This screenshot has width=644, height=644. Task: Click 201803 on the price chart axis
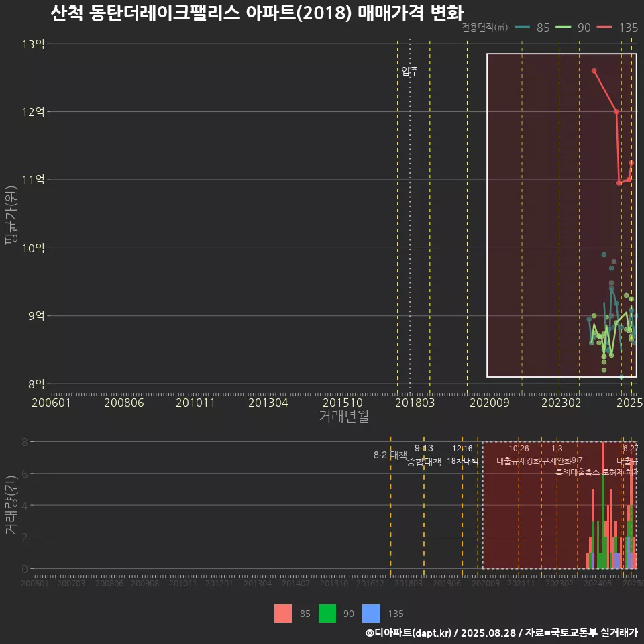click(x=415, y=402)
